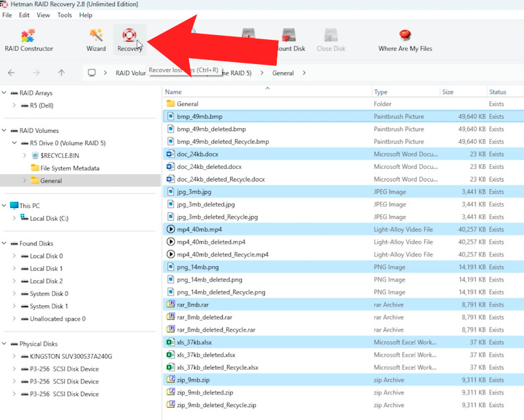Expand the General folder in tree

pos(24,180)
